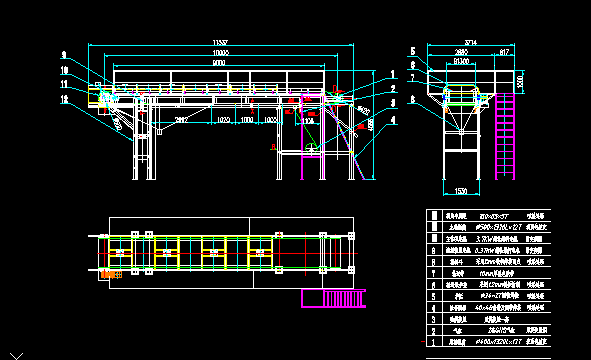591x360 pixels.
Task: Click callout number 1 beside the elevation view
Action: coord(393,75)
